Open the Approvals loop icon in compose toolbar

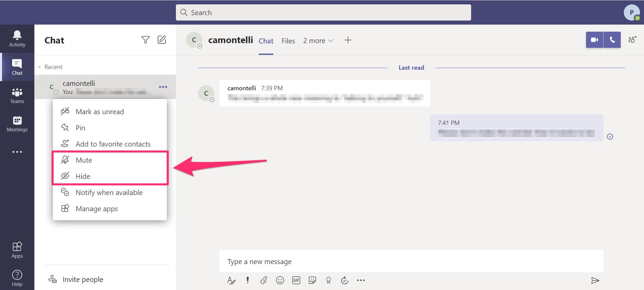tap(344, 280)
